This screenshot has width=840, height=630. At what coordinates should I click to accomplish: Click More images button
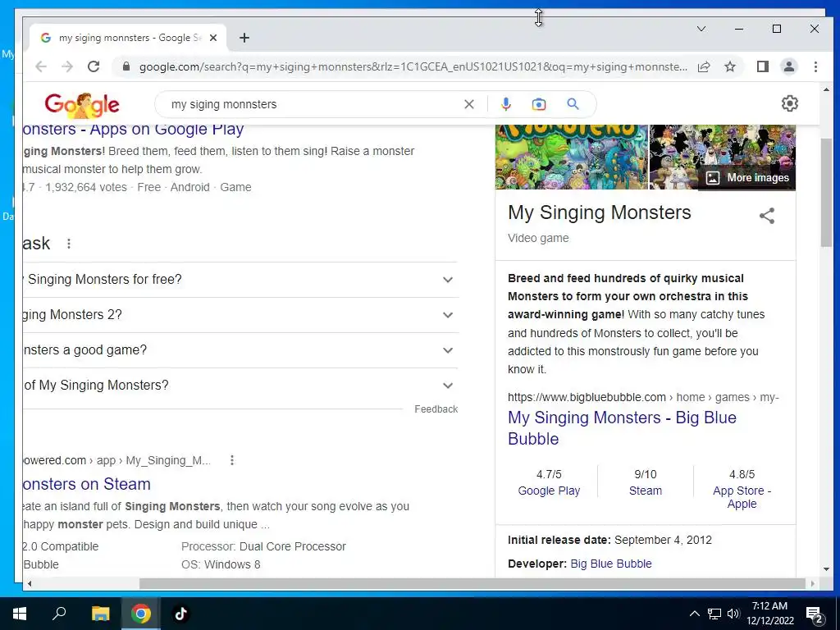coord(747,178)
